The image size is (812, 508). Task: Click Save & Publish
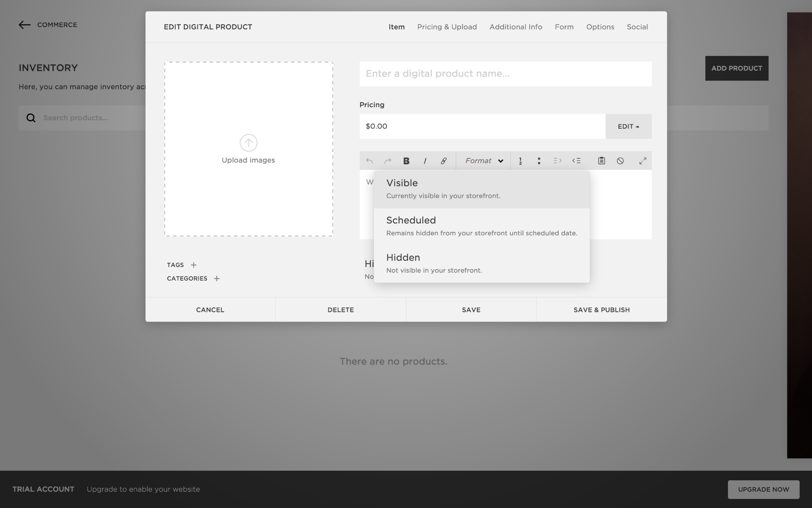tap(601, 310)
